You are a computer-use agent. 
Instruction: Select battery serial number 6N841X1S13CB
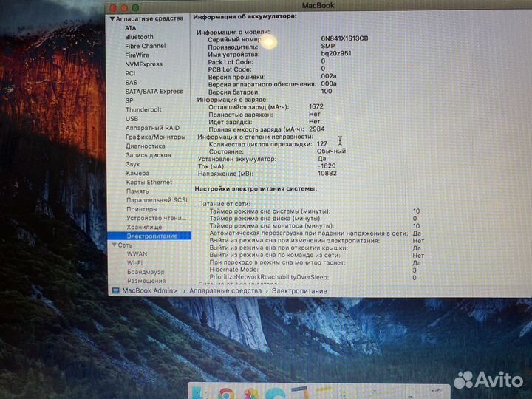344,38
